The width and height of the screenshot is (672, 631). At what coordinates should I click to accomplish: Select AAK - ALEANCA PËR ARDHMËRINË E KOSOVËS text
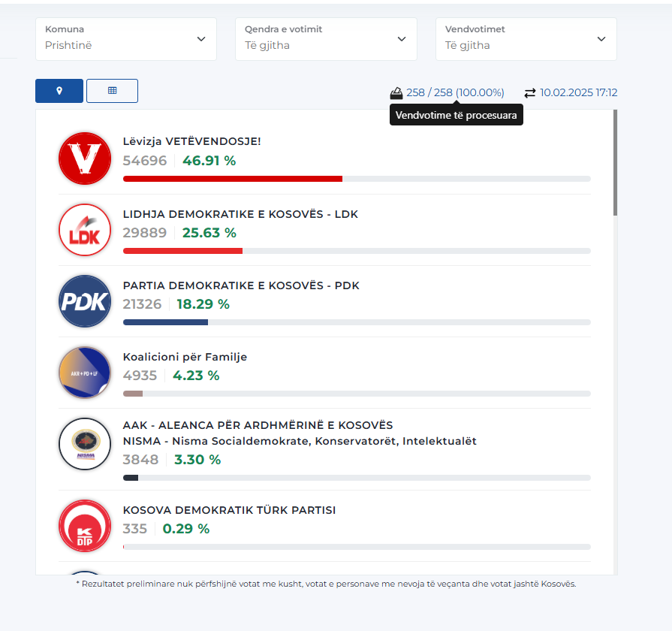pyautogui.click(x=258, y=425)
